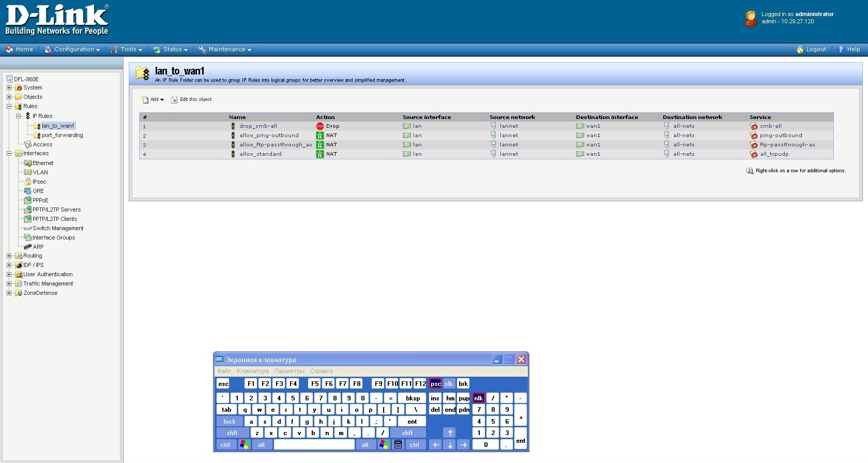Click the Edit this object icon

(174, 99)
